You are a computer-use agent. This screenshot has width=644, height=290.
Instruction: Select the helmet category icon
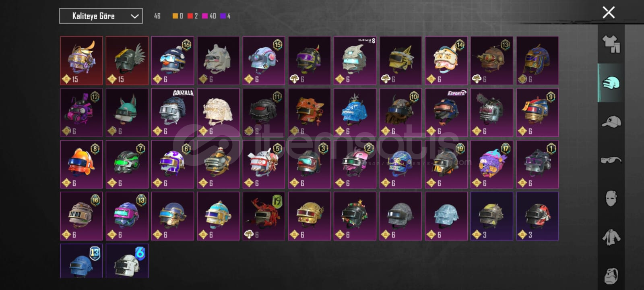click(x=611, y=83)
